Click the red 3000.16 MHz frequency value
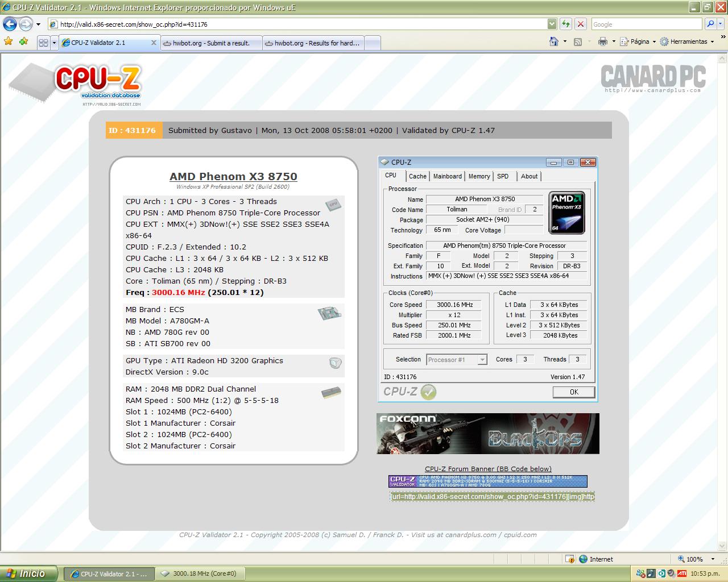Image resolution: width=728 pixels, height=582 pixels. [x=178, y=292]
